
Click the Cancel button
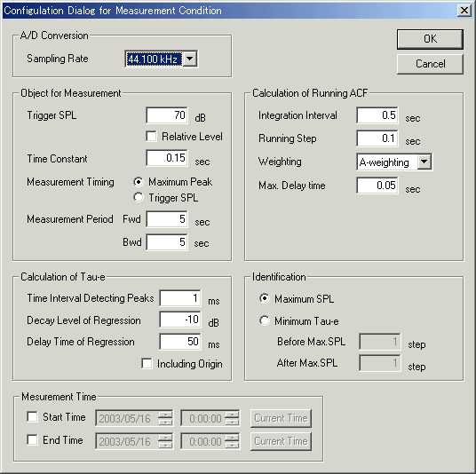point(430,64)
